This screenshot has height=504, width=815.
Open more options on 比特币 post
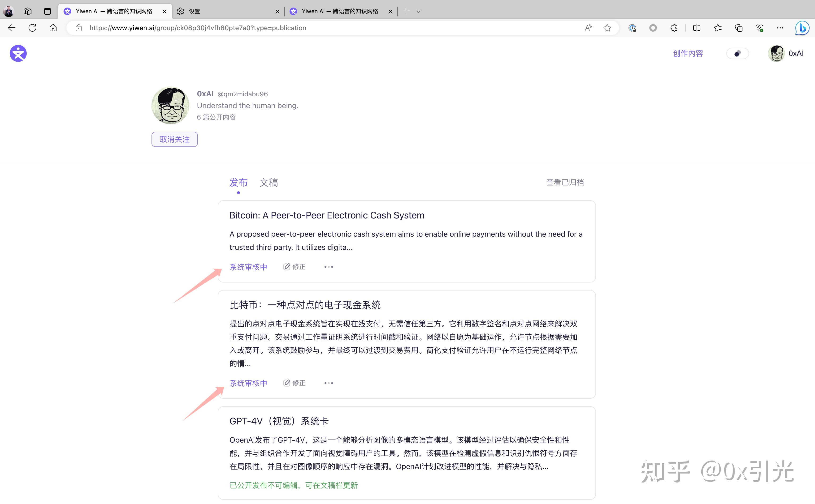point(329,383)
